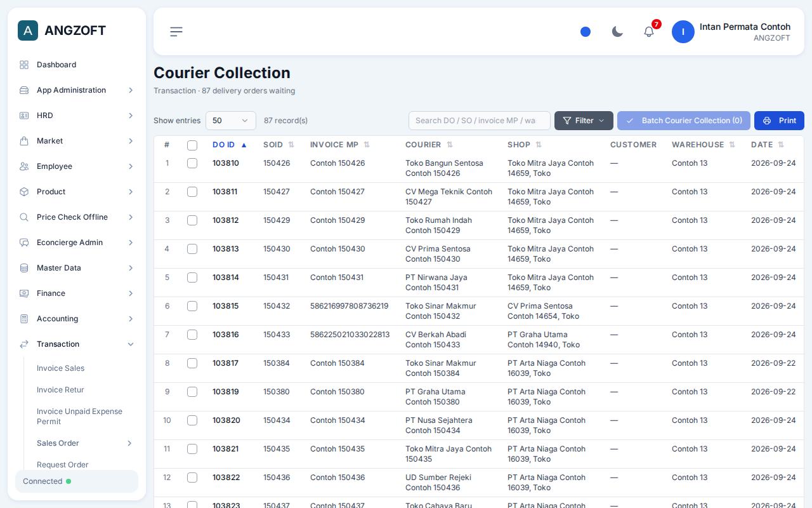Image resolution: width=812 pixels, height=508 pixels.
Task: Toggle the sidebar hamburger menu icon
Action: pyautogui.click(x=176, y=32)
